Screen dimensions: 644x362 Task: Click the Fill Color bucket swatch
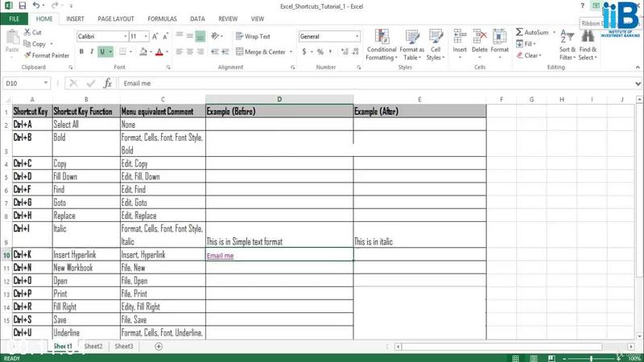143,51
